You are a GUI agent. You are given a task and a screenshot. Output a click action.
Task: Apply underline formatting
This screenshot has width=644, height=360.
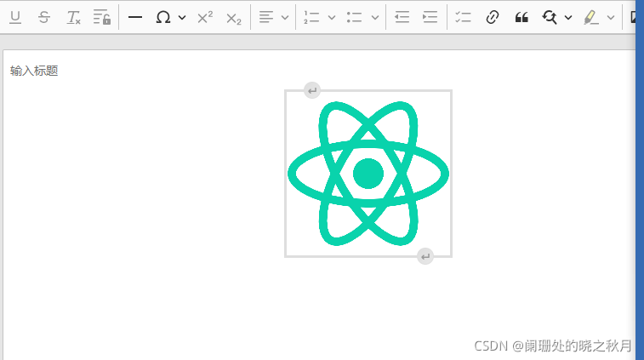(x=15, y=17)
